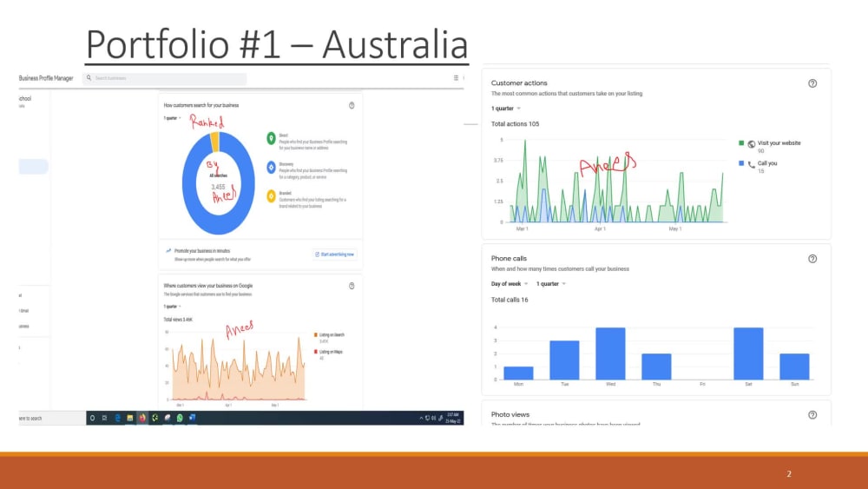Click the yellow Branded search icon
This screenshot has width=868, height=489.
[x=271, y=196]
